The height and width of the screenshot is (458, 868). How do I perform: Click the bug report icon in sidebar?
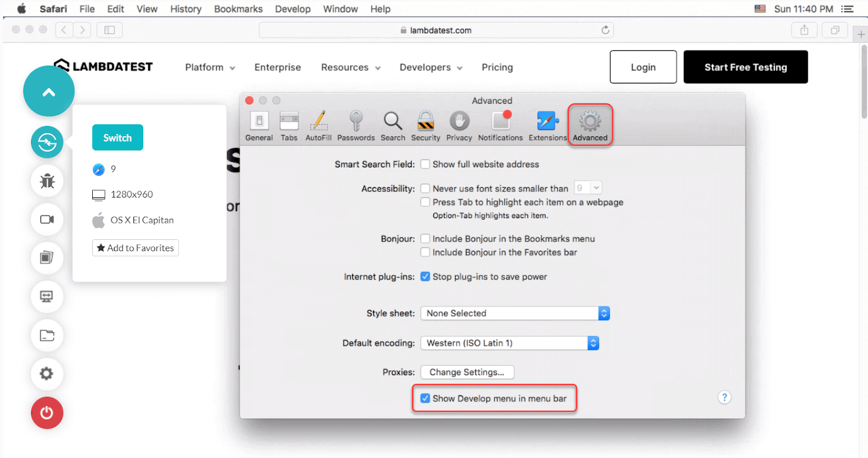click(x=47, y=181)
